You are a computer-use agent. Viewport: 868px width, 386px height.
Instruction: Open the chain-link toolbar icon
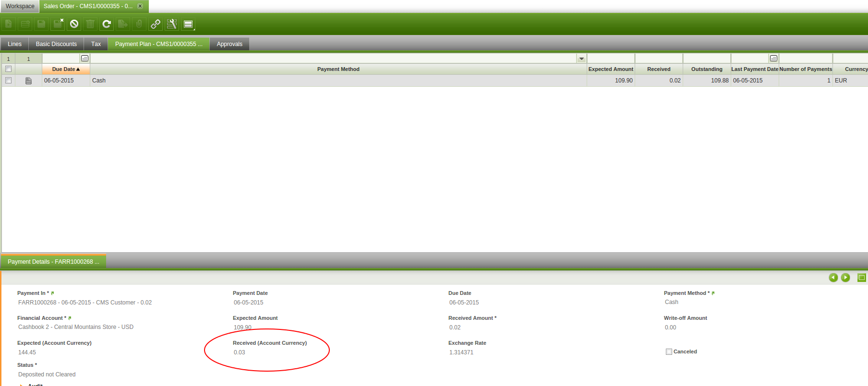(x=156, y=24)
